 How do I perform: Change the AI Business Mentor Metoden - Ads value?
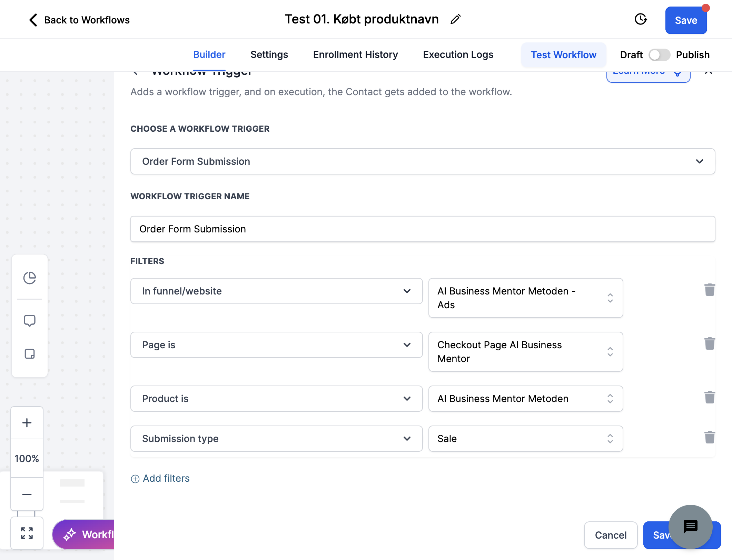pos(526,298)
